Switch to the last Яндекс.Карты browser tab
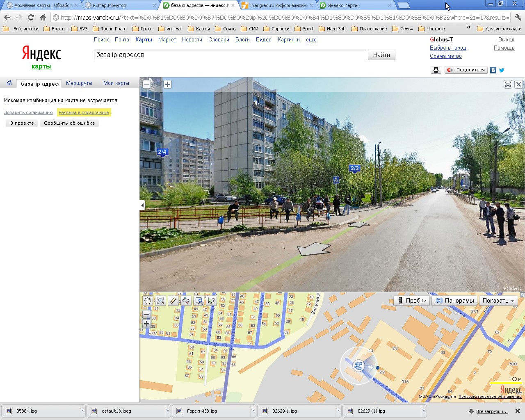Viewport: 525px width, 420px height. [x=355, y=5]
